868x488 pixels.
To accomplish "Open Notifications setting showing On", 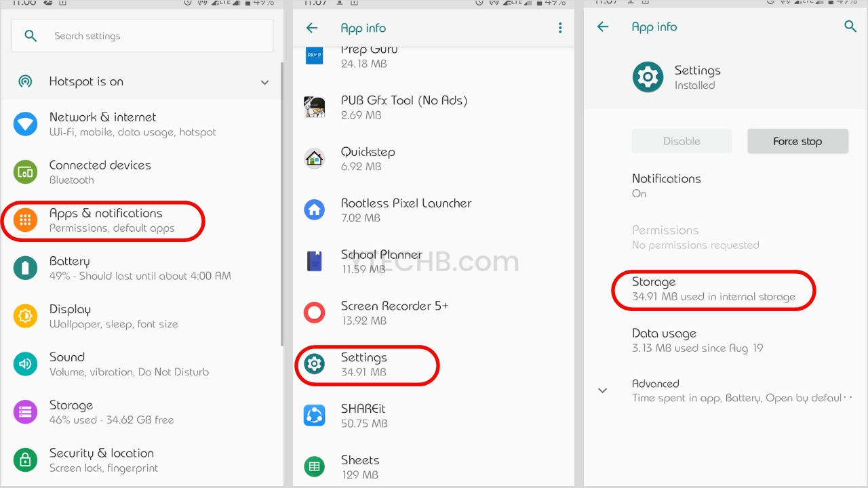I will tap(726, 186).
